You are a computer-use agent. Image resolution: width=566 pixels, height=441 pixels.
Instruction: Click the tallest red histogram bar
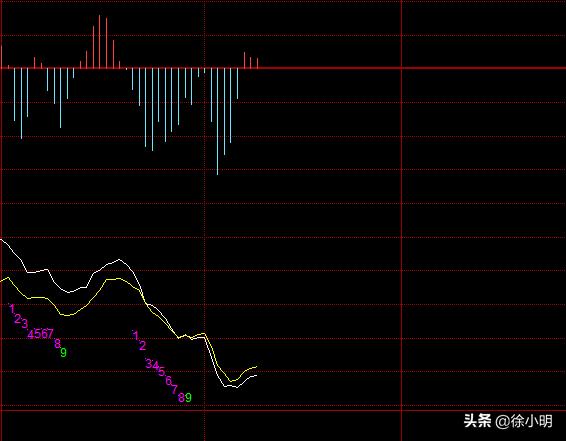pos(99,42)
